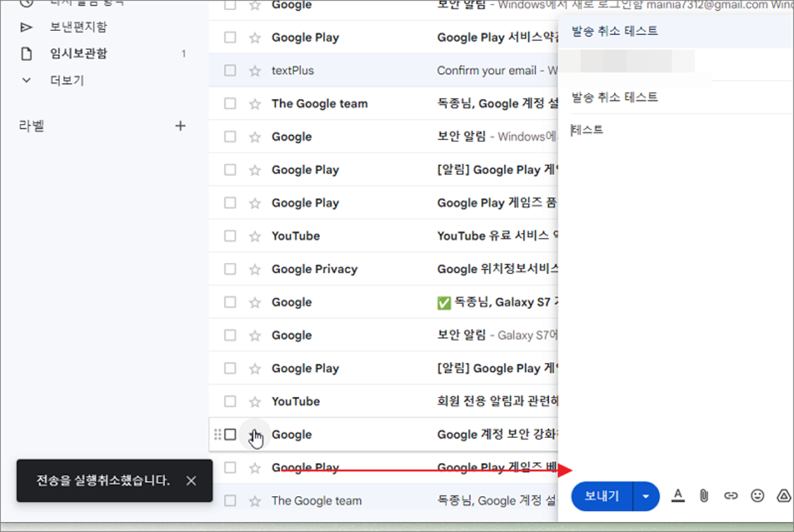The image size is (794, 532).
Task: Tick the Google Privacy email checkbox
Action: (230, 269)
